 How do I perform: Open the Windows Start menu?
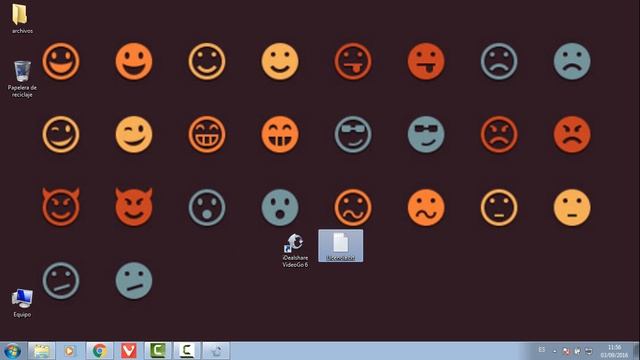[12, 351]
